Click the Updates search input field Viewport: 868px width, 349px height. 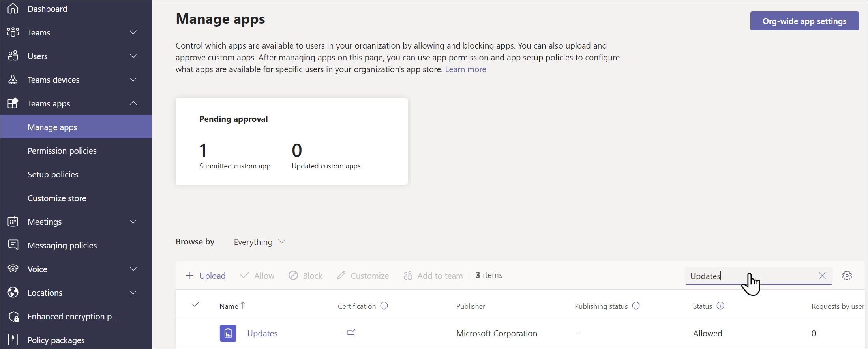click(x=750, y=276)
